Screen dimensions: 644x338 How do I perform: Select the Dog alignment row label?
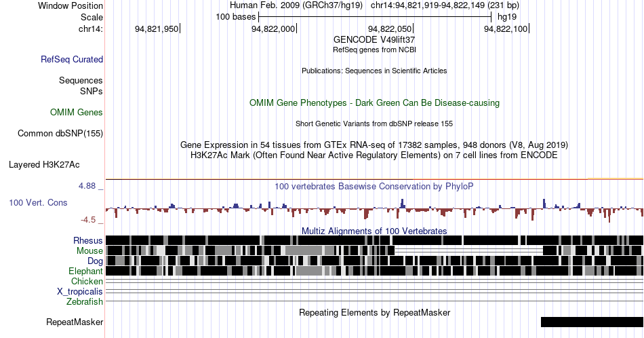pyautogui.click(x=96, y=261)
